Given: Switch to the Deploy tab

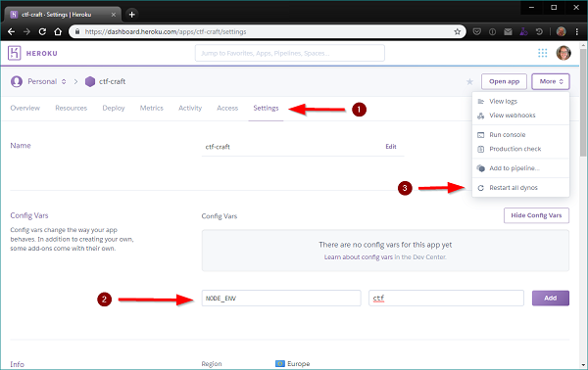Looking at the screenshot, I should click(114, 108).
